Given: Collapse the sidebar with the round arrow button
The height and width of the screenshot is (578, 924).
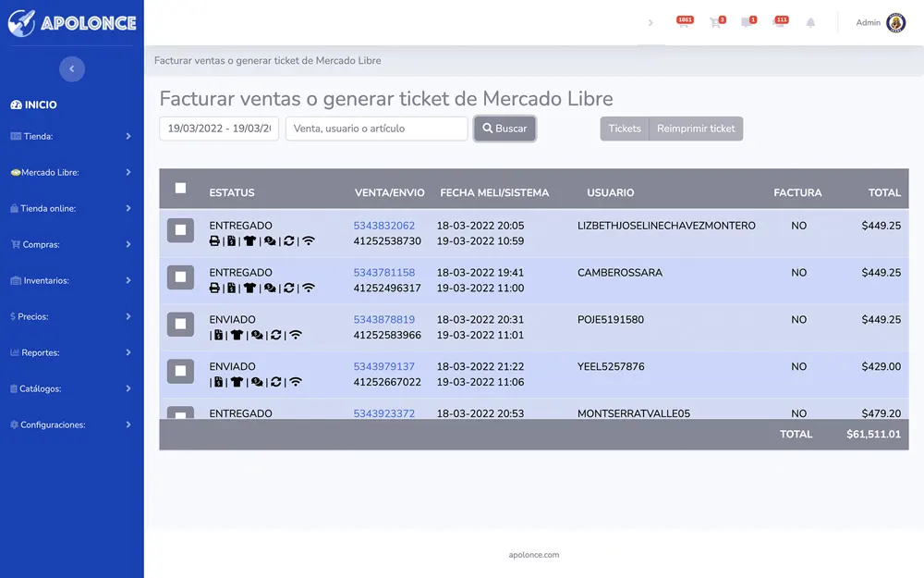Looking at the screenshot, I should pyautogui.click(x=72, y=69).
